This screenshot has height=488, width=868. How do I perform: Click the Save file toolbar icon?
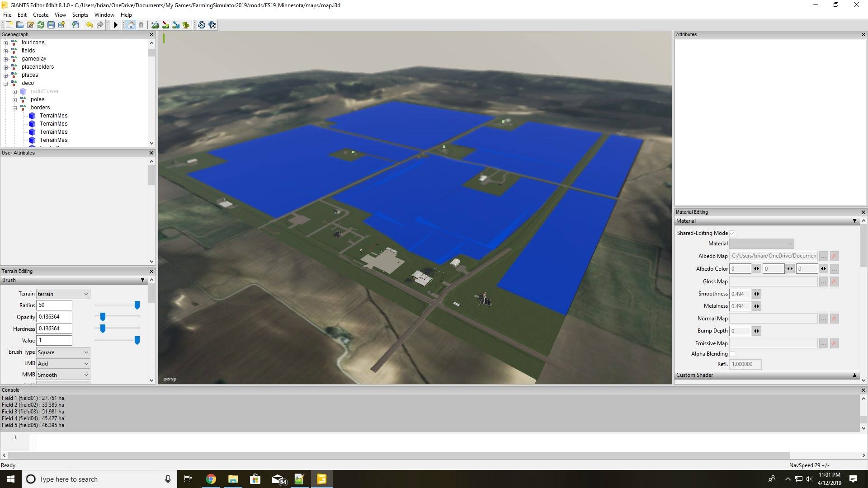click(x=51, y=25)
